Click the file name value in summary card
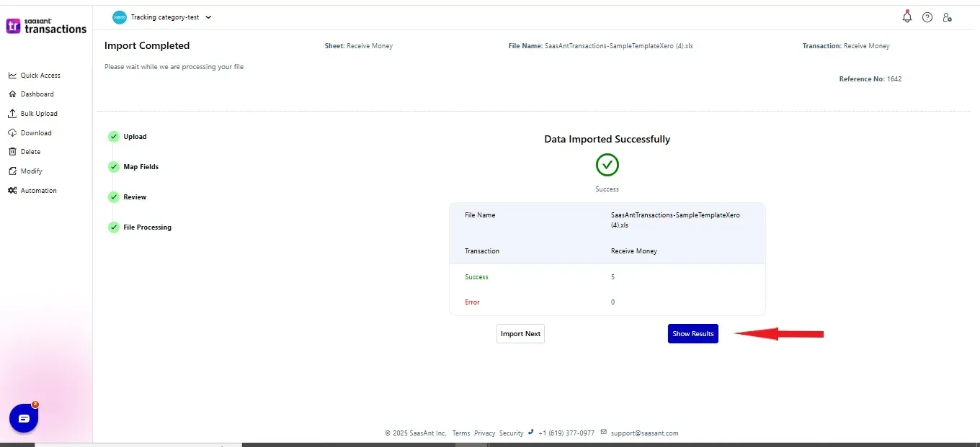This screenshot has width=980, height=447. coord(675,220)
